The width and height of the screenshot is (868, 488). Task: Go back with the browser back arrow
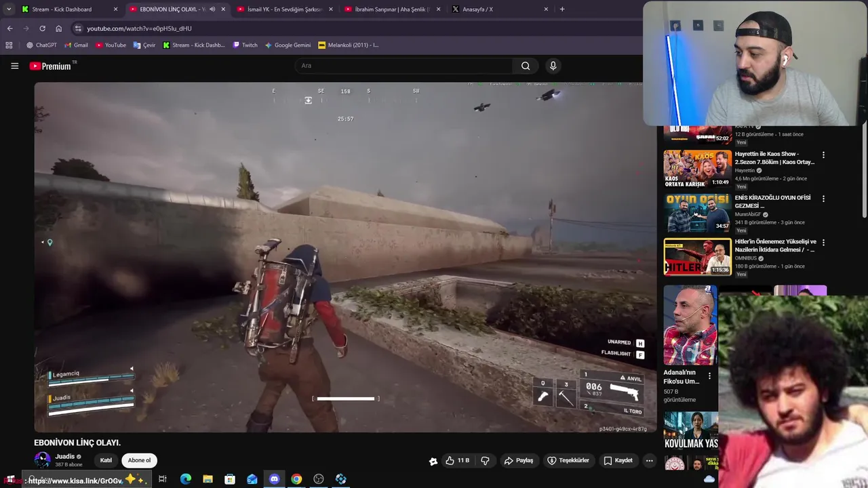coord(9,28)
